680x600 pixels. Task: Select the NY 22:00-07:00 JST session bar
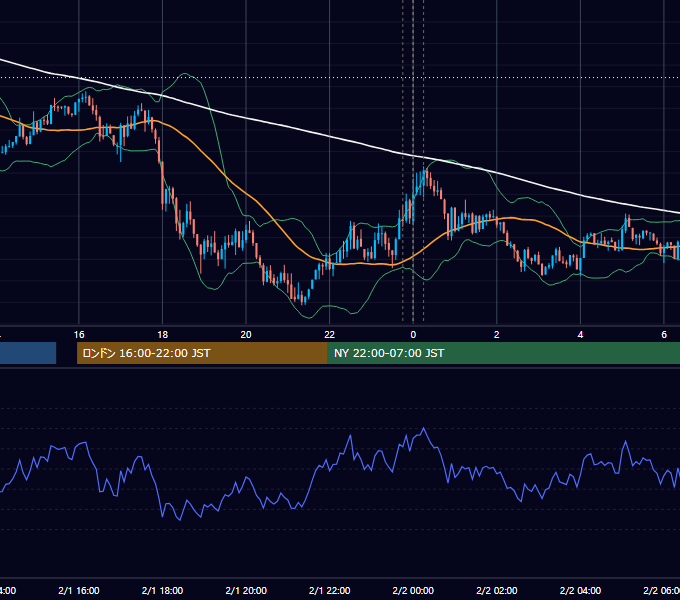point(503,353)
